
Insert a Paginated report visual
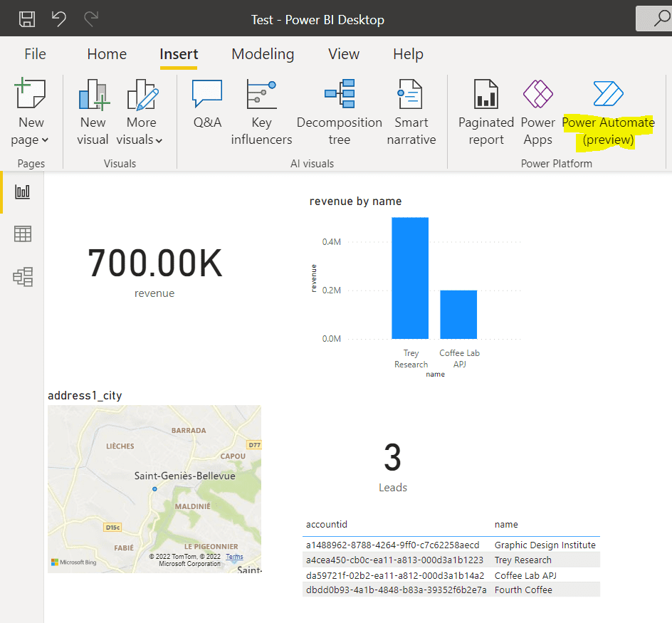486,112
